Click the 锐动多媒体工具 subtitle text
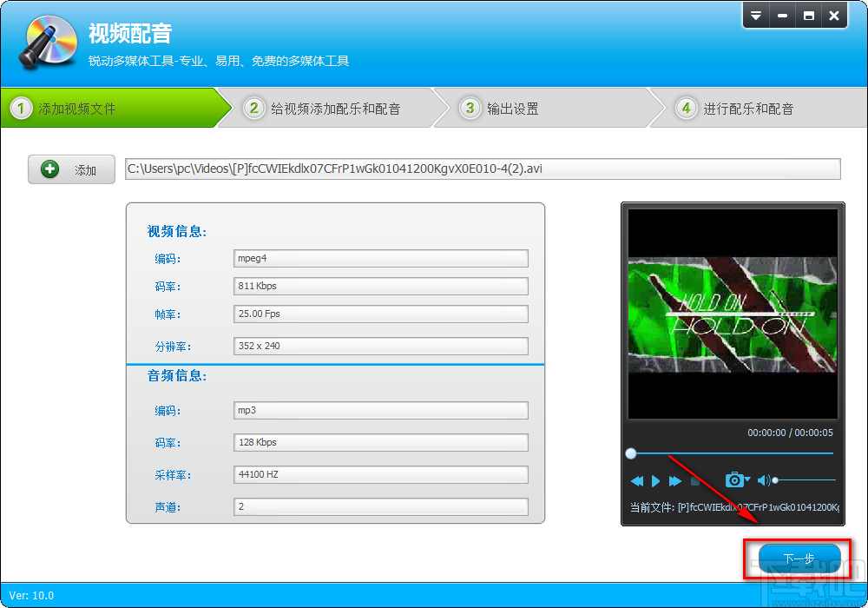 coord(219,61)
